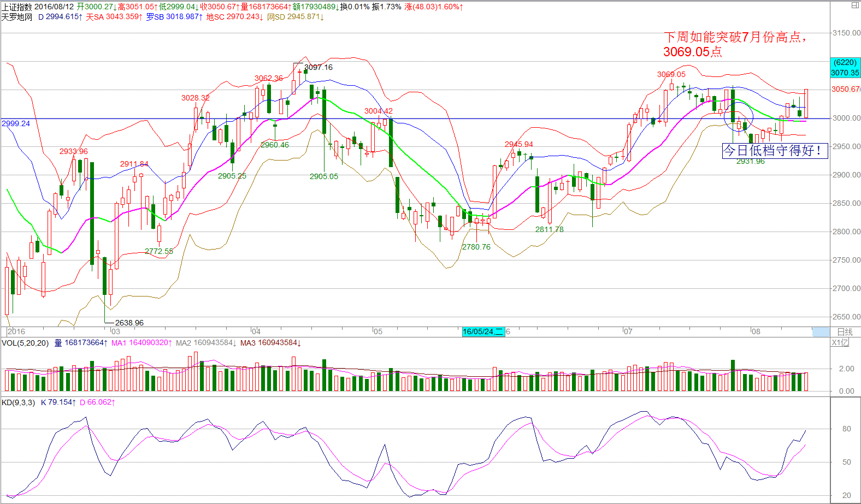Click the 2933.96 peak label
Viewport: 861px width, 504px height.
coord(74,151)
